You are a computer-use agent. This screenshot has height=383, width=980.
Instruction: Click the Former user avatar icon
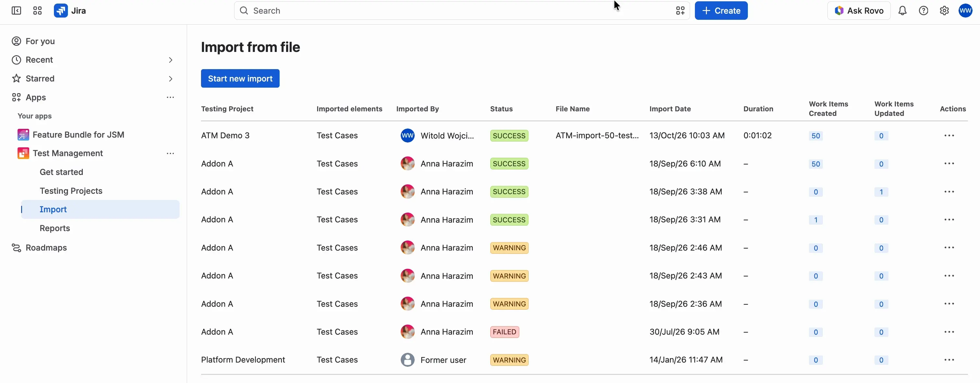[x=408, y=360]
